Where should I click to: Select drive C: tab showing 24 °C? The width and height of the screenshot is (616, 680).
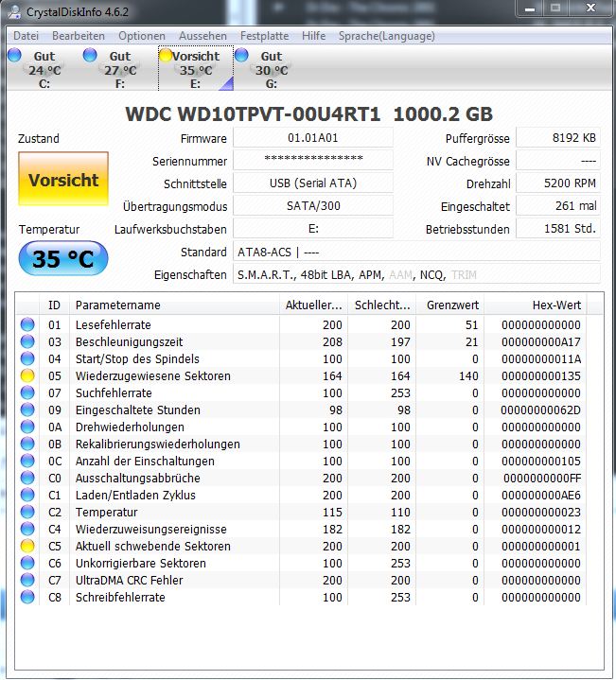44,68
